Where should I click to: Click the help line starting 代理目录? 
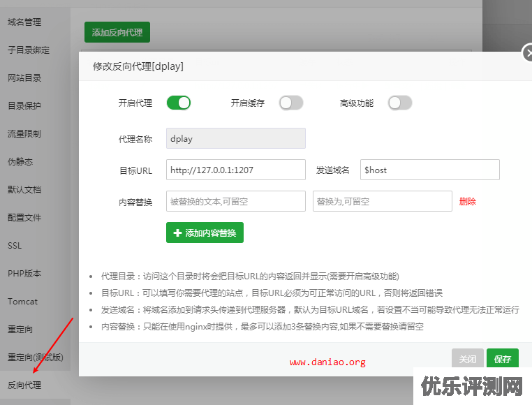pos(250,277)
